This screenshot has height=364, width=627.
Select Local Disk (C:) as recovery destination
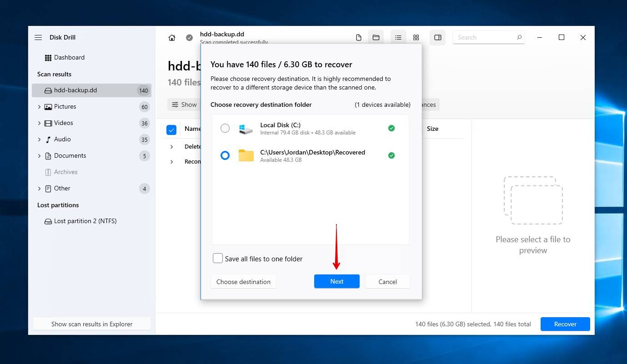click(225, 128)
